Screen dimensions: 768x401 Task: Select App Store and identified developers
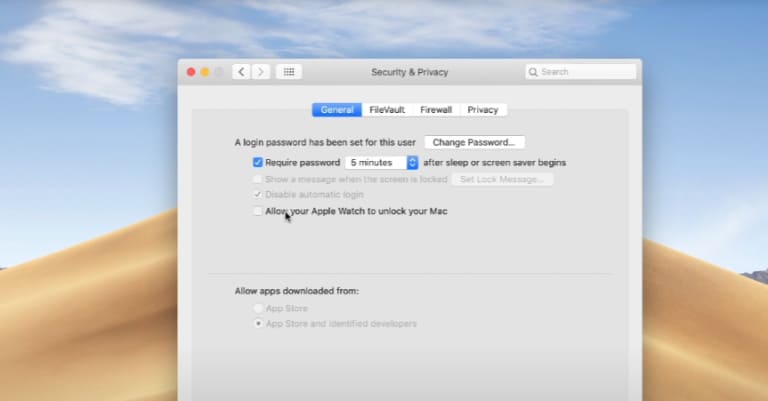point(258,324)
